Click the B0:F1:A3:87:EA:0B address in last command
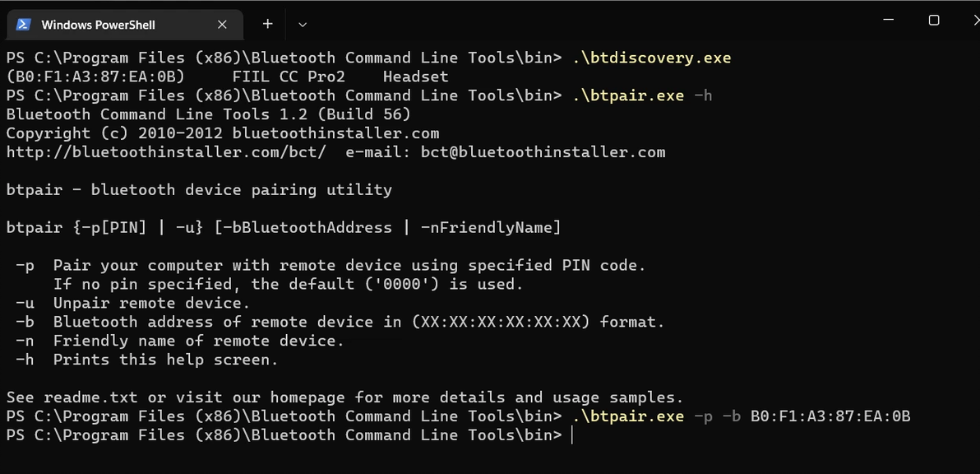Screen dimensions: 980x474 [x=830, y=416]
